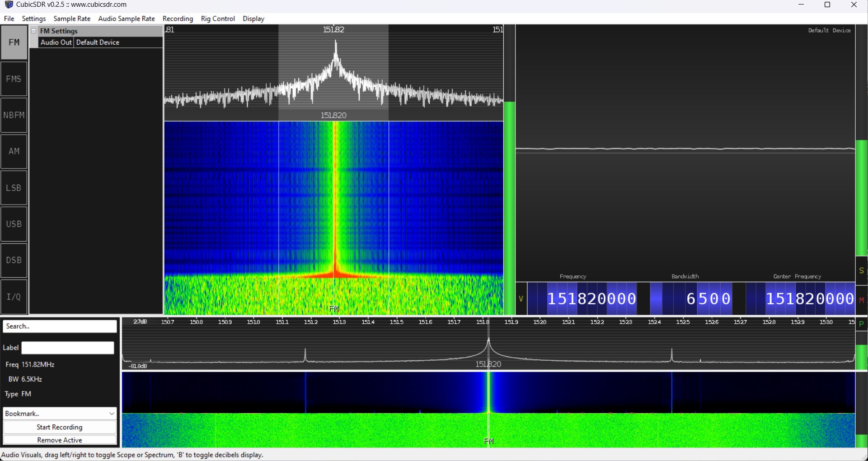The image size is (868, 461).
Task: Select the I/Q demodulator mode
Action: pos(14,297)
